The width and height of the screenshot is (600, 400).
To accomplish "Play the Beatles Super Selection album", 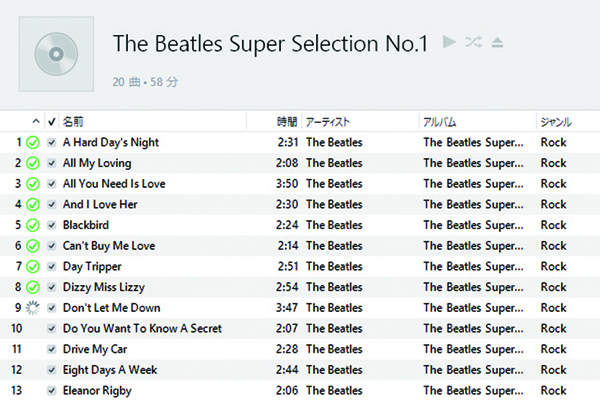I will click(x=450, y=42).
